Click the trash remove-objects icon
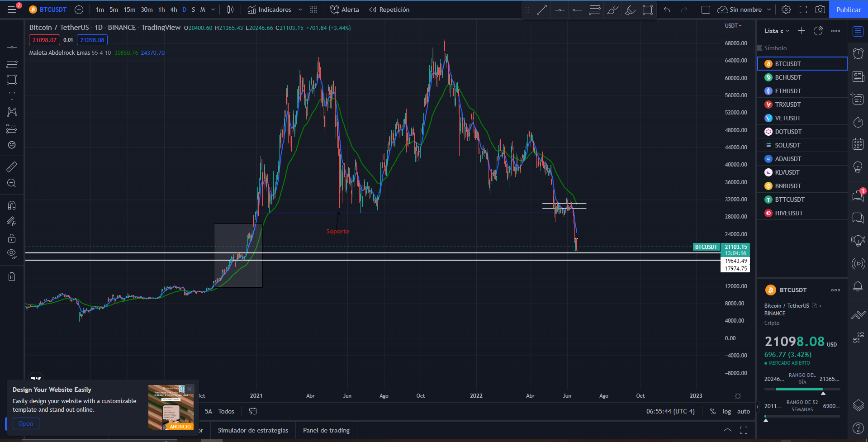 point(12,276)
